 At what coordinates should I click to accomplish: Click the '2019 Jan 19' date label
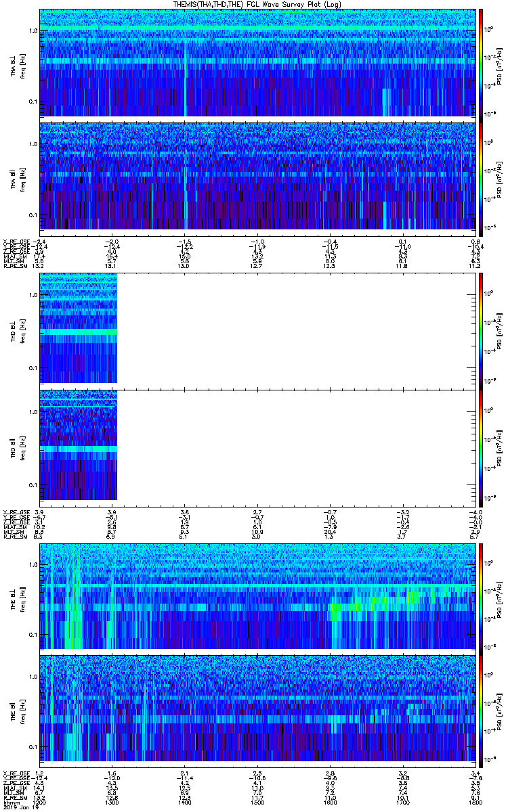pyautogui.click(x=22, y=807)
